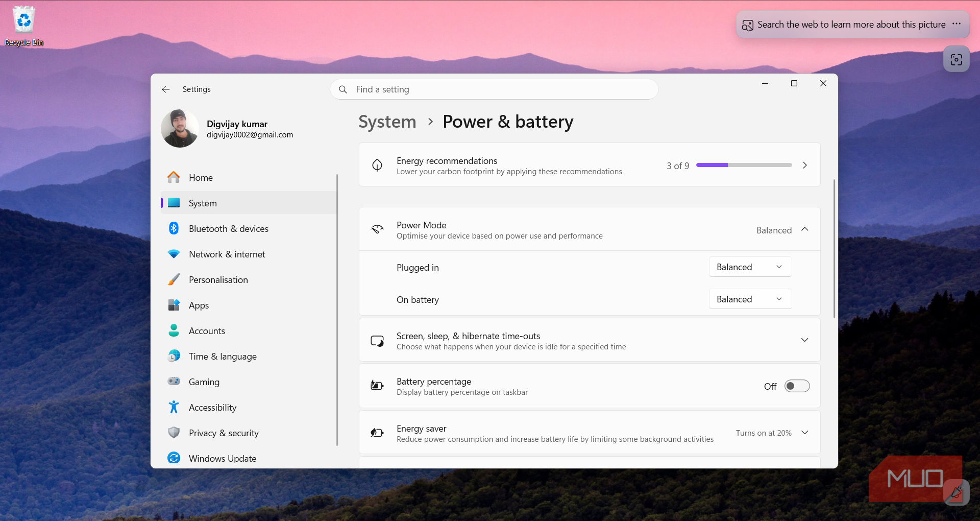Click the System breadcrumb link
This screenshot has height=521, width=980.
coord(387,122)
